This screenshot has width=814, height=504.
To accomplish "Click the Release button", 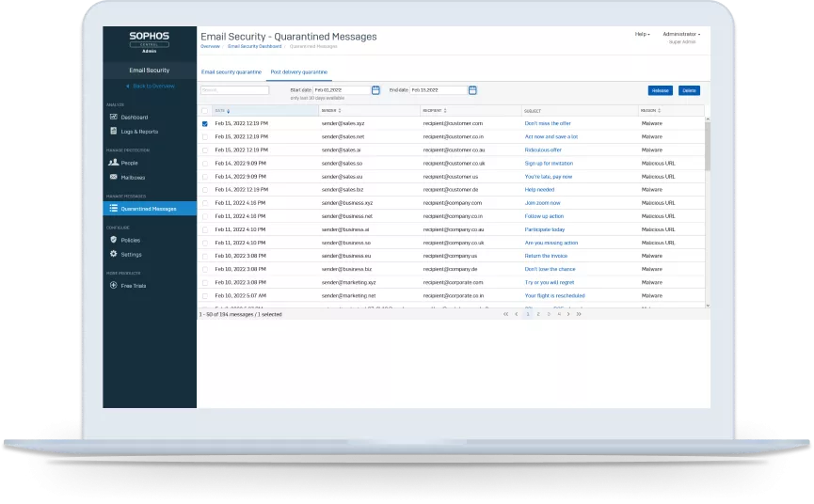I will (x=661, y=90).
